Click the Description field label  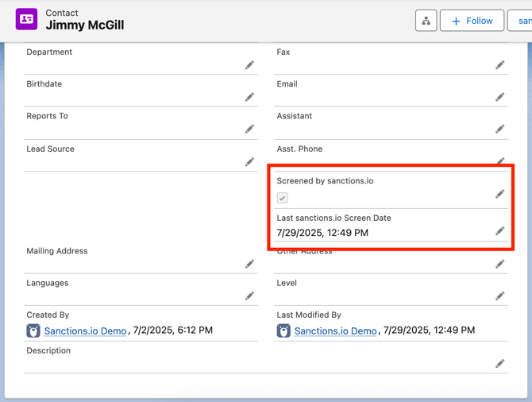48,350
